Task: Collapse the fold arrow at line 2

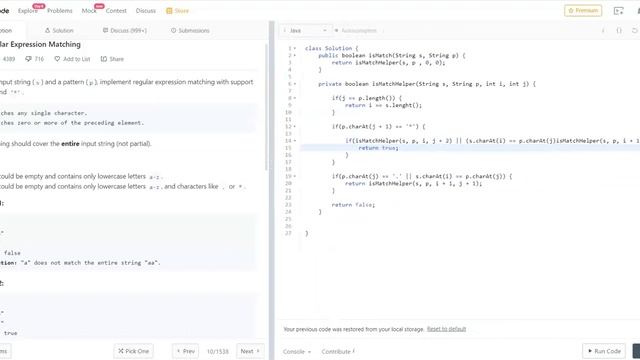Action: (x=295, y=56)
